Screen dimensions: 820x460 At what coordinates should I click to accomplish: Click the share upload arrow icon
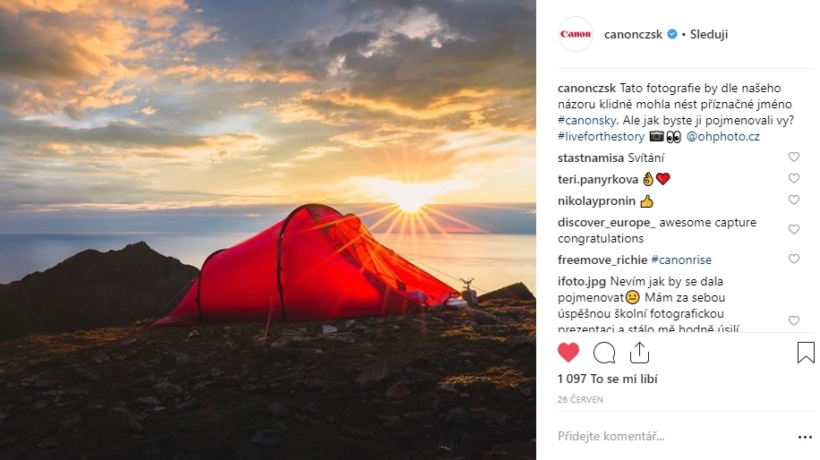[639, 353]
